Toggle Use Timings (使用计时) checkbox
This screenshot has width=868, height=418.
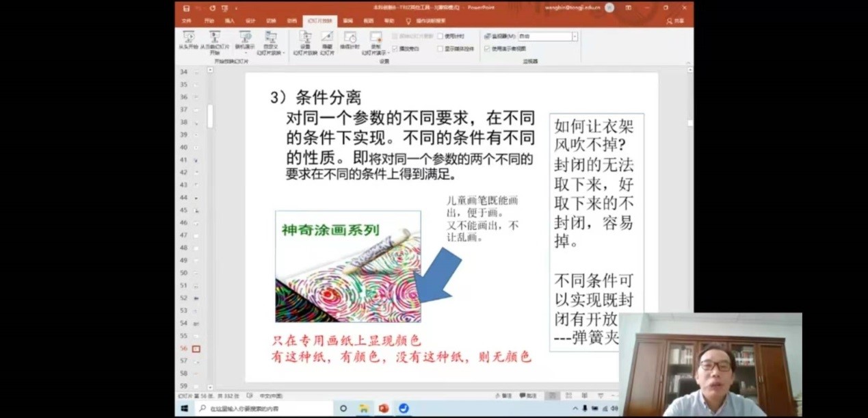coord(441,36)
